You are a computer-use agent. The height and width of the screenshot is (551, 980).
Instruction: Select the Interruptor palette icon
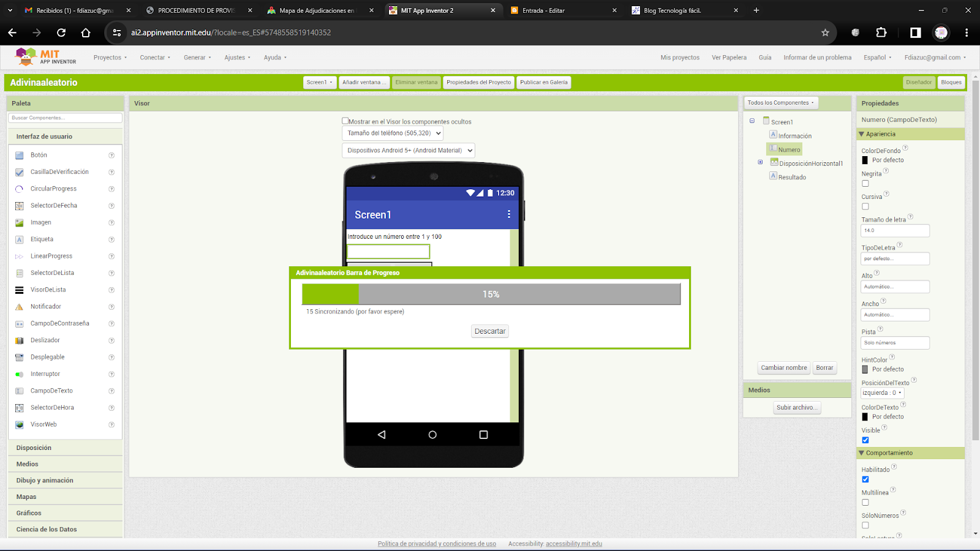[x=20, y=374]
